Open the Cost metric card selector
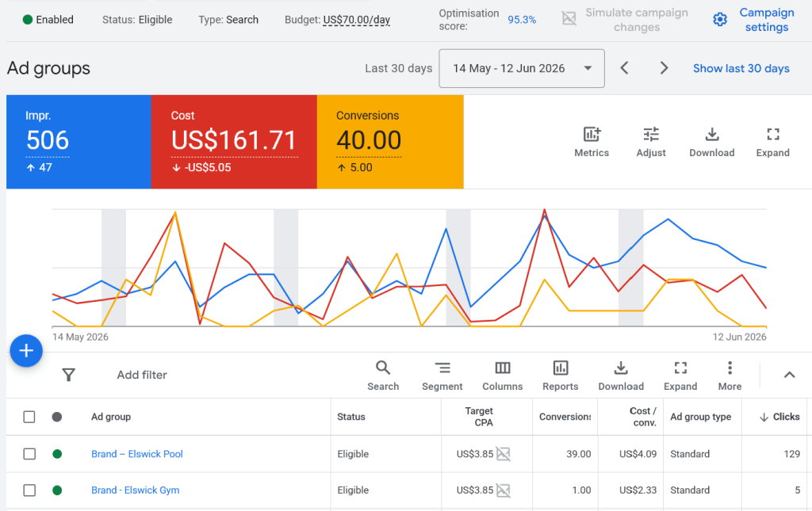 234,142
